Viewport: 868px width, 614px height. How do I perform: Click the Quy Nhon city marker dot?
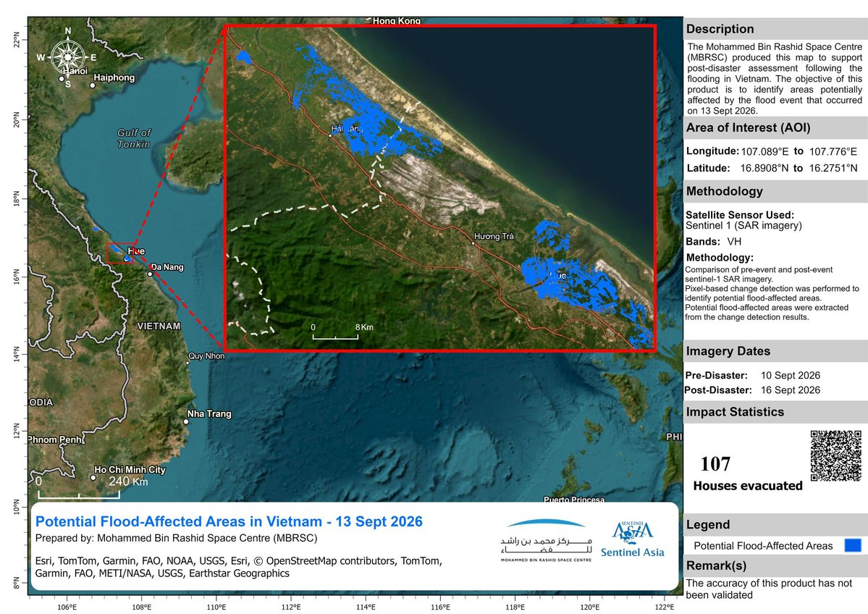[x=187, y=363]
